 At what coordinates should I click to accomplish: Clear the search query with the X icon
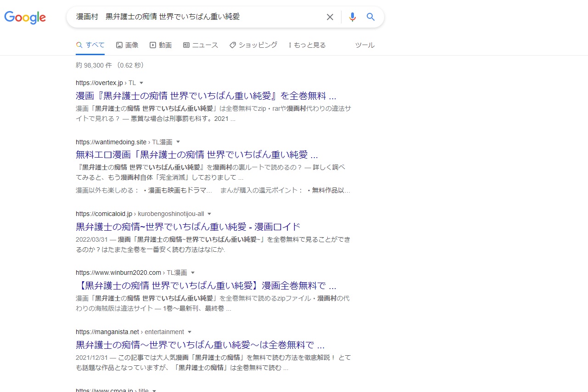(x=330, y=17)
